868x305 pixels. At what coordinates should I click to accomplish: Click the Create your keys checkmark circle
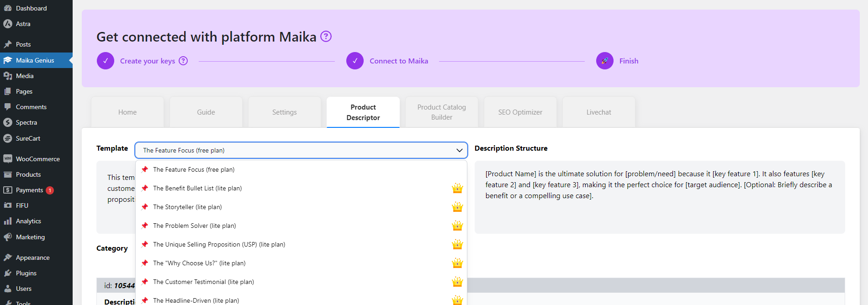coord(106,61)
